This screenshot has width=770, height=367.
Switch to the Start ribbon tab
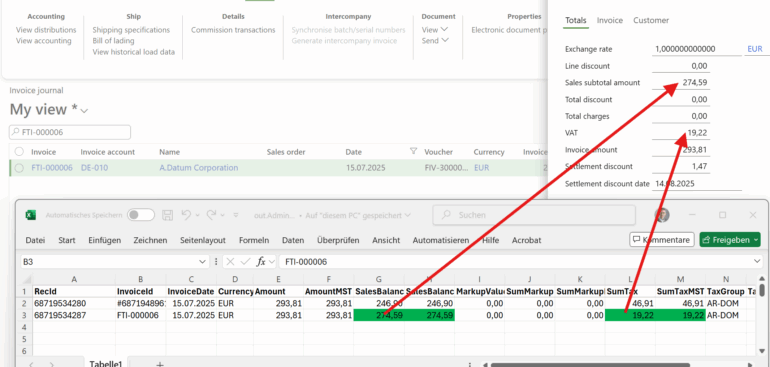click(x=67, y=240)
